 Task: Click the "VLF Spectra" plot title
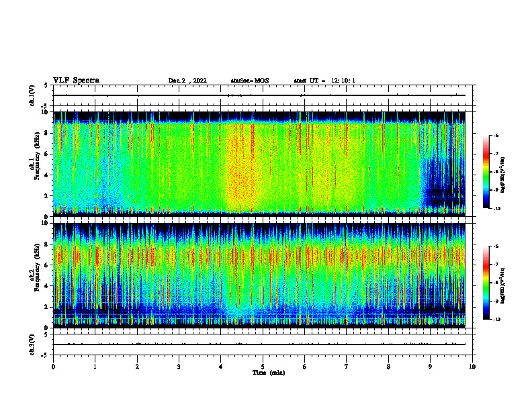(76, 81)
